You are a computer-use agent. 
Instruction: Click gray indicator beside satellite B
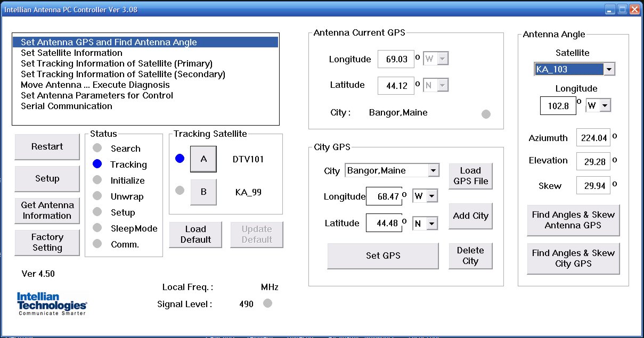[180, 191]
